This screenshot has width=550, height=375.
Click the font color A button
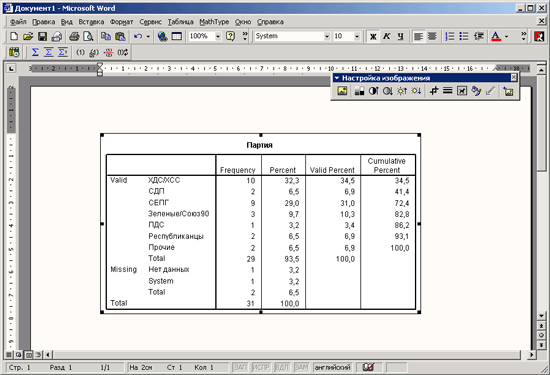tap(496, 36)
